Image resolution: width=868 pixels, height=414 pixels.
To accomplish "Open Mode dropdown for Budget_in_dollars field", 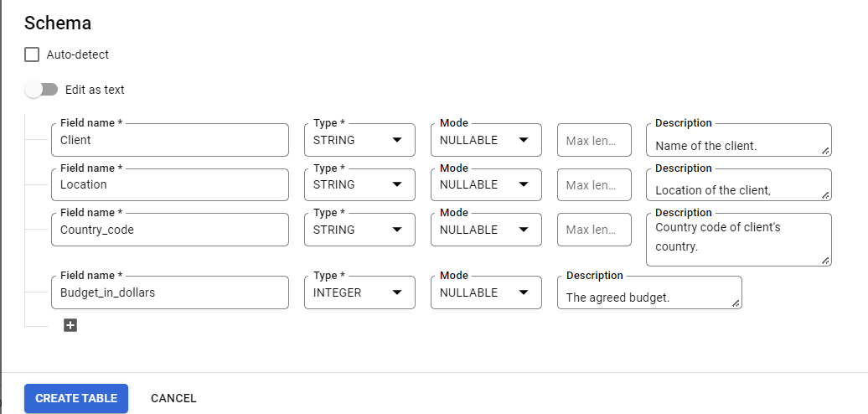I will pos(486,292).
